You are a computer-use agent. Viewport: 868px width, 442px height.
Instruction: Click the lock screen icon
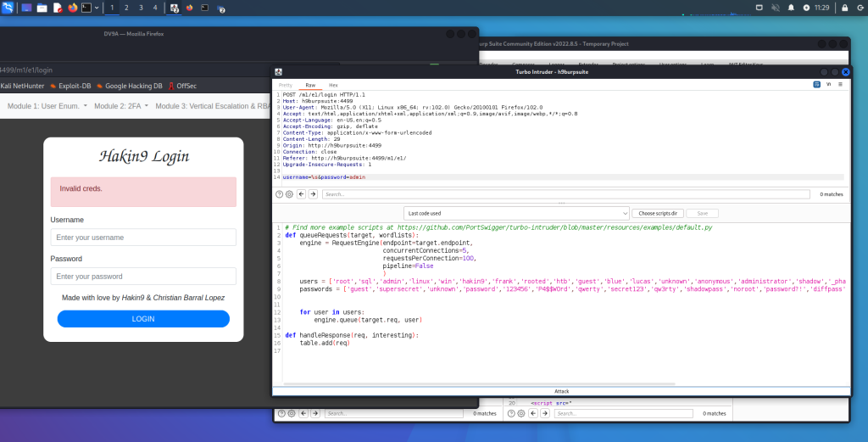(845, 8)
